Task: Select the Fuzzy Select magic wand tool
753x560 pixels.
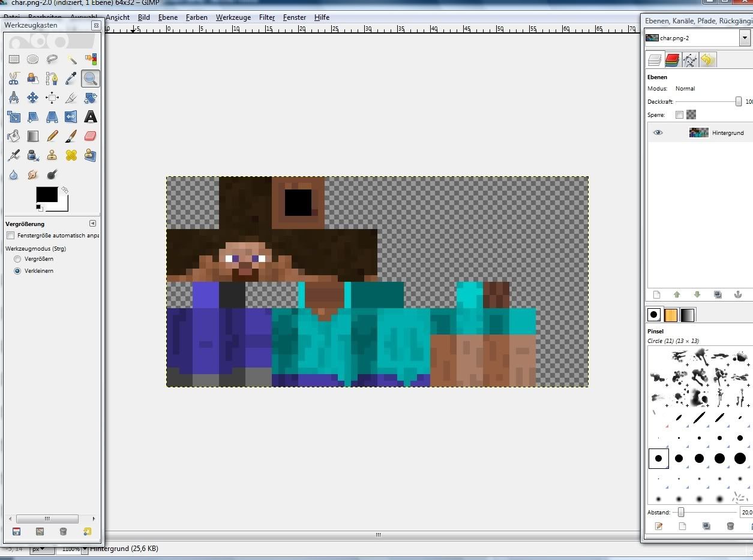Action: pyautogui.click(x=71, y=59)
